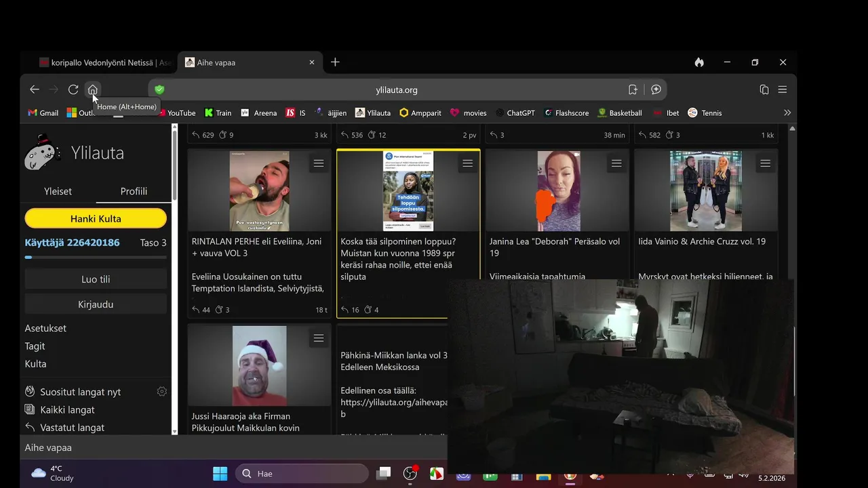
Task: Click the Taso 3 level progress bar
Action: 96,258
